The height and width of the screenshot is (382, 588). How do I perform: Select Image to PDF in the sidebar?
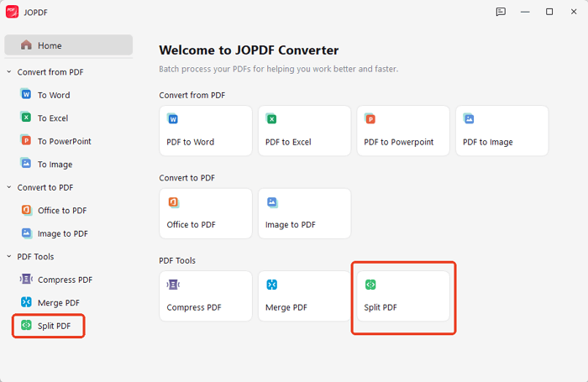click(63, 234)
